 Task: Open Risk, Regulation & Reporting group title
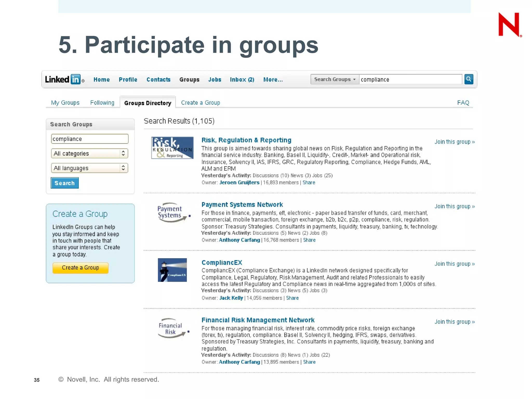(x=246, y=140)
